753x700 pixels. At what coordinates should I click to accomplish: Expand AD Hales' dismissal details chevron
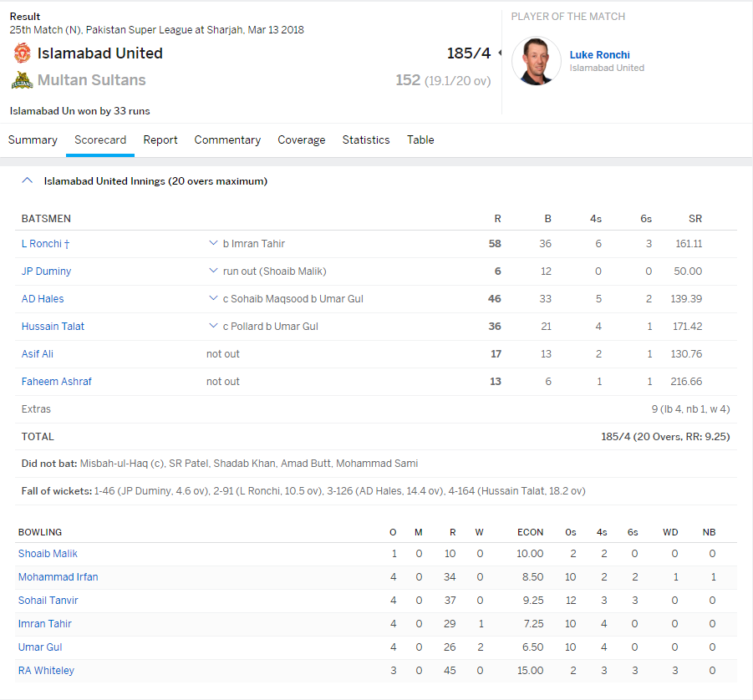pyautogui.click(x=213, y=299)
